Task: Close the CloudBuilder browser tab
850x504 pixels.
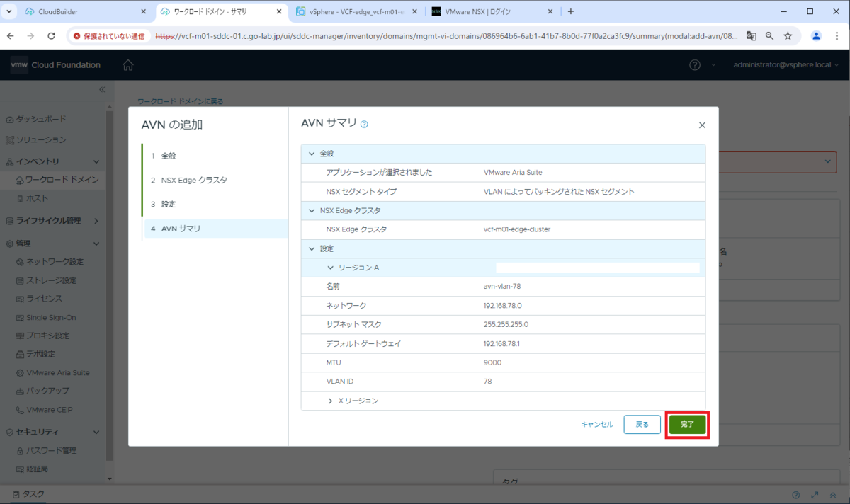Action: 142,12
